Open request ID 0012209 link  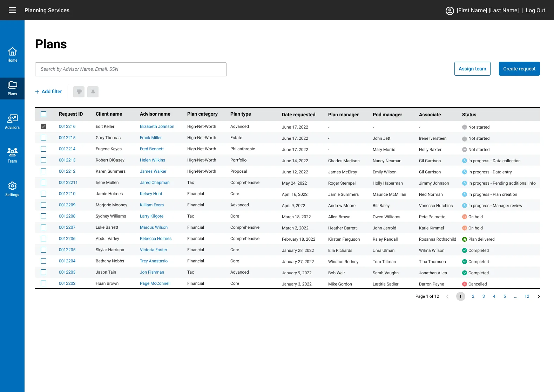click(x=67, y=205)
